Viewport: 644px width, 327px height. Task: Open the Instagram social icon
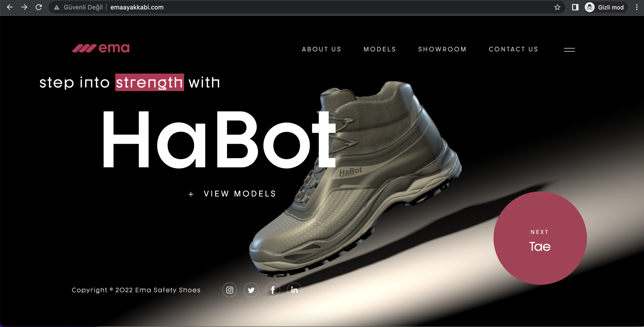click(229, 290)
